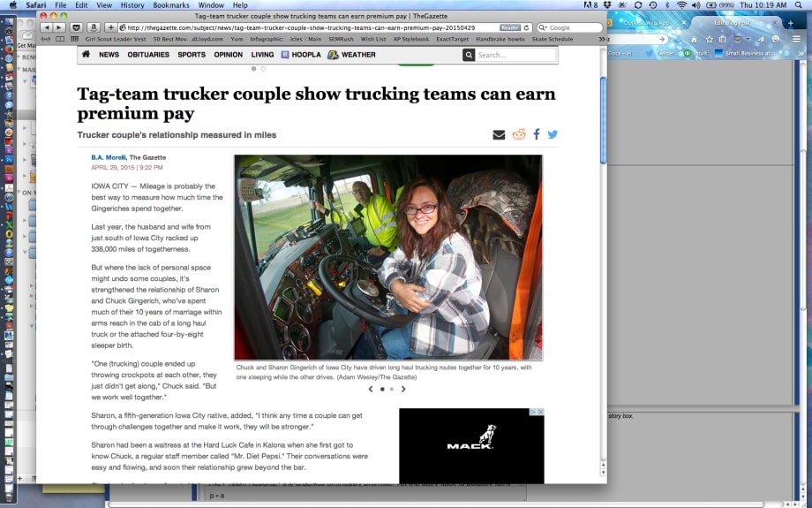Share the article by email icon
Viewport: 812px width, 508px height.
point(499,135)
